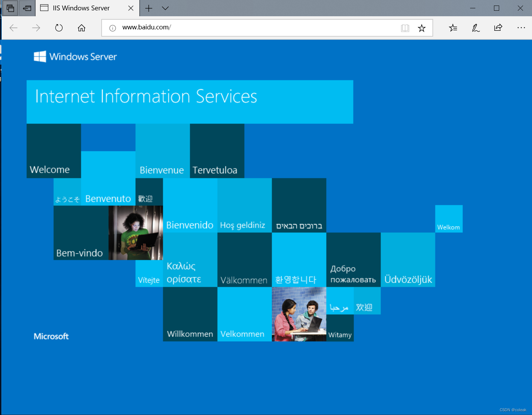Click the Japanese ようこそ tile

click(67, 192)
